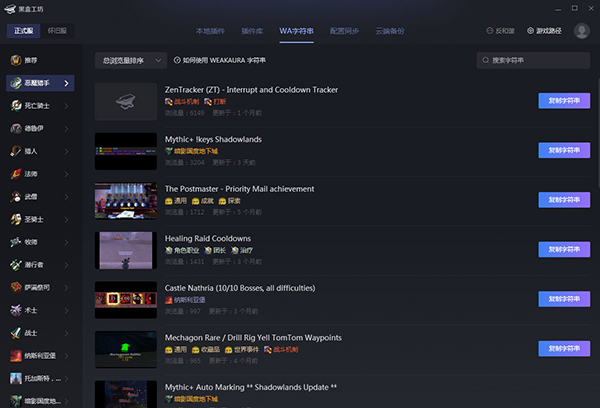Choose the 德鲁伊 class icon
Viewport: 600px width, 408px height.
[x=15, y=128]
